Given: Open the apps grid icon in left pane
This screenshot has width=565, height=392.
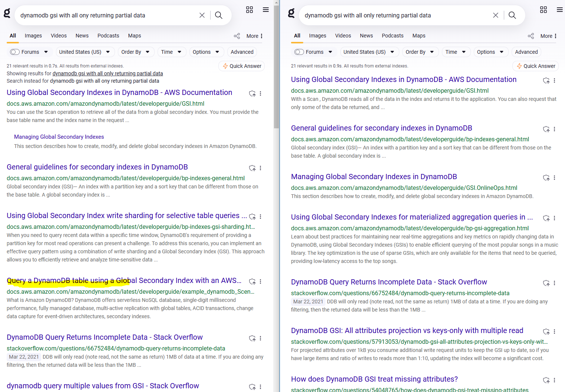Looking at the screenshot, I should (x=250, y=10).
